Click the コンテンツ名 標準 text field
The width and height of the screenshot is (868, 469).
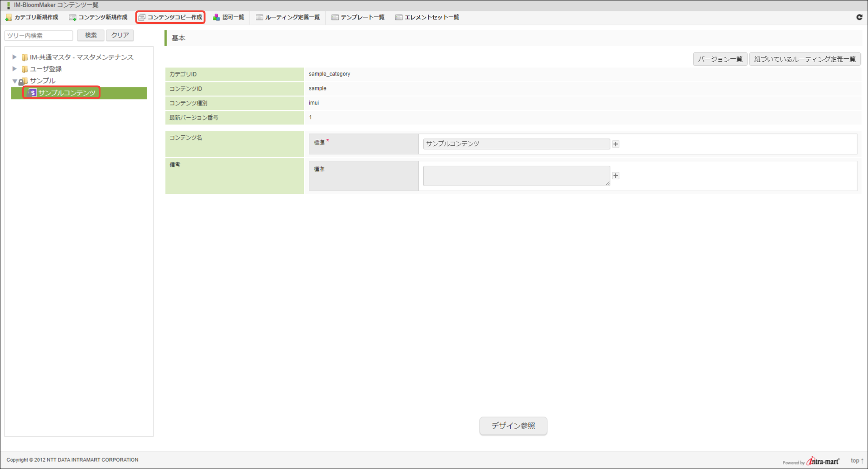tap(517, 144)
